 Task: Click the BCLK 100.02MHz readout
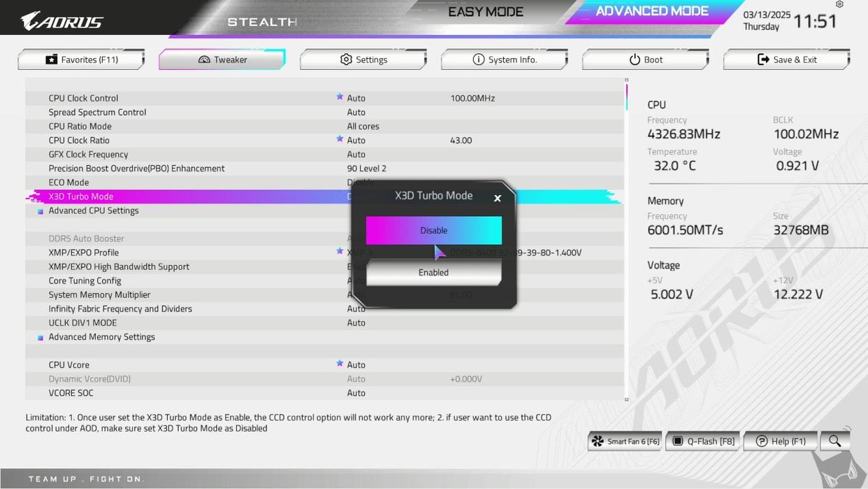806,134
